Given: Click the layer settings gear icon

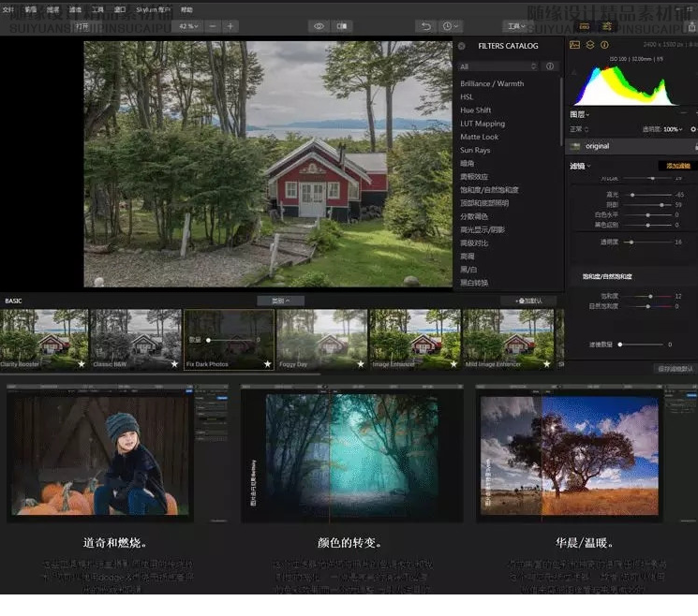Looking at the screenshot, I should 693,129.
